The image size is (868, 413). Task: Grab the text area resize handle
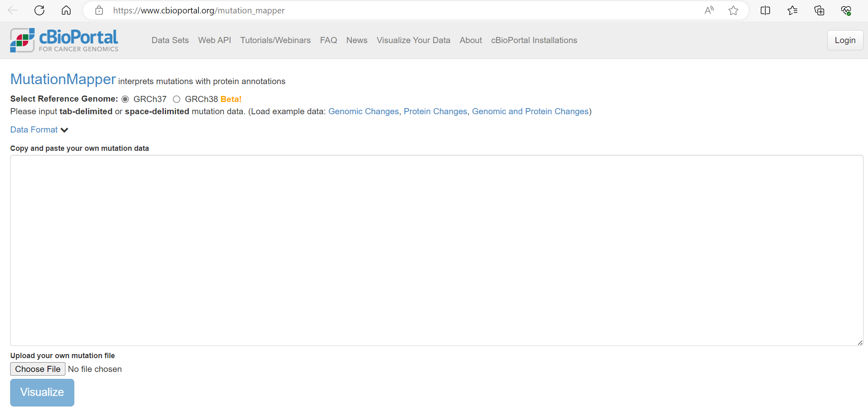click(860, 343)
